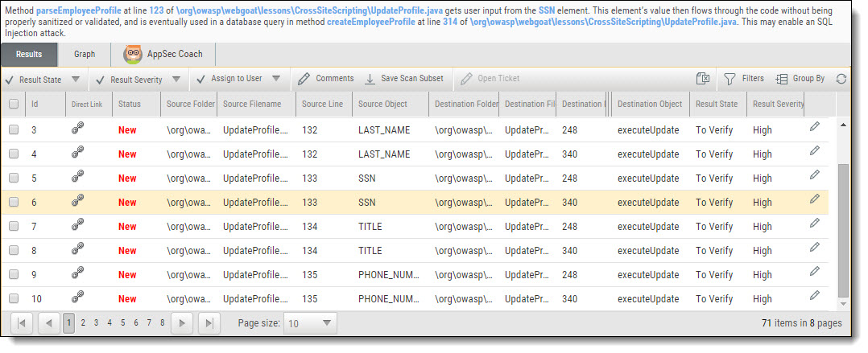Click the scrollbar up arrow
The image size is (868, 353).
click(843, 125)
